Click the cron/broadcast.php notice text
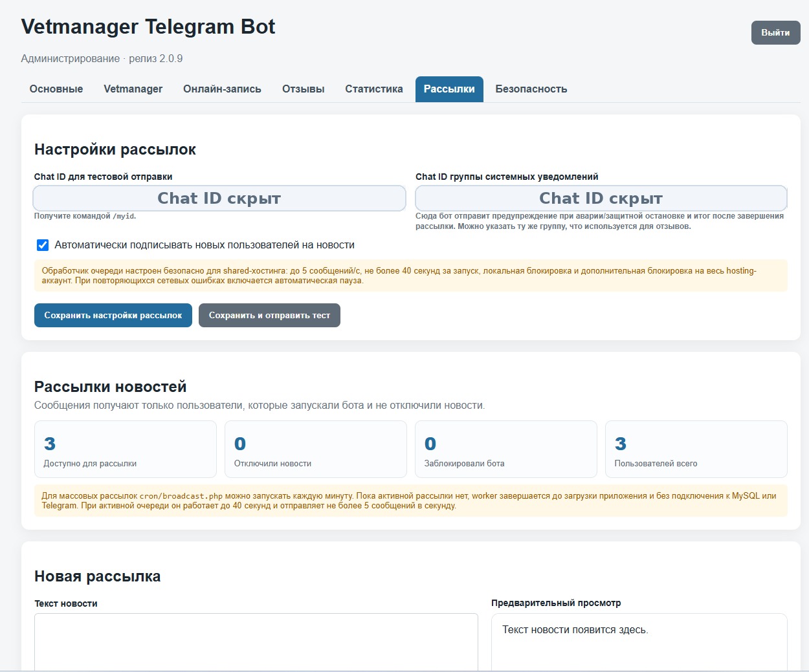Screen dimensions: 809x672 pos(411,501)
